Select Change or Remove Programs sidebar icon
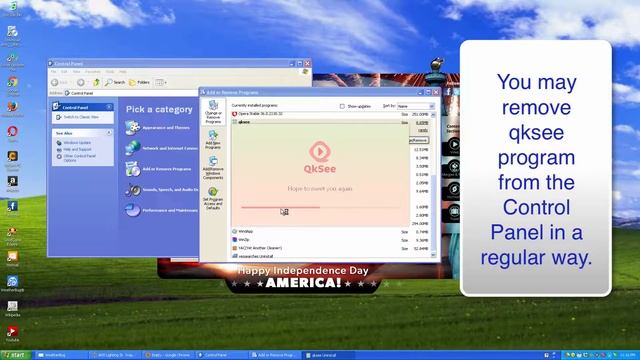The height and width of the screenshot is (360, 640). (x=213, y=112)
